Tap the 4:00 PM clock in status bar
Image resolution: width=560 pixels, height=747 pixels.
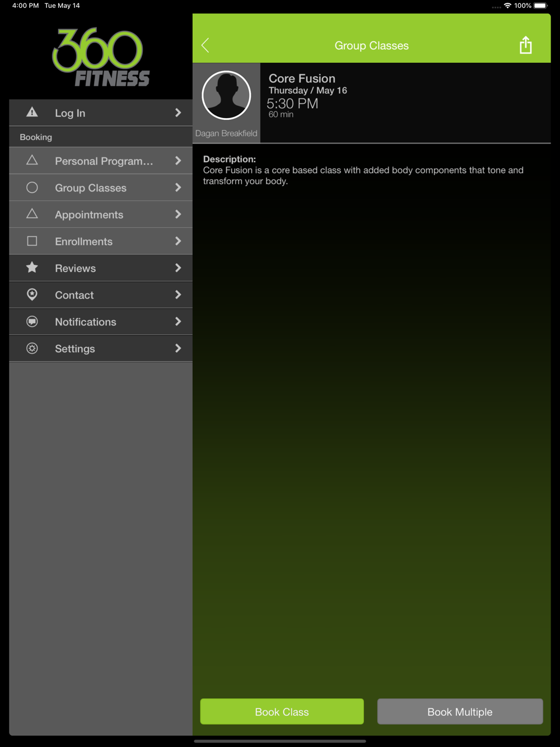tap(25, 6)
